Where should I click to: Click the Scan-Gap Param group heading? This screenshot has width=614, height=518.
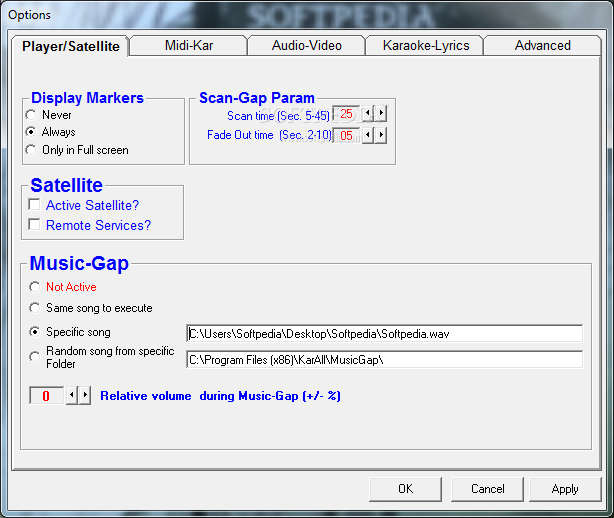257,97
